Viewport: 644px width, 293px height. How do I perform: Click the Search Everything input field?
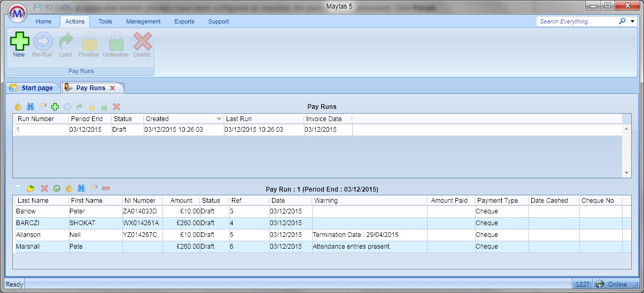click(577, 21)
